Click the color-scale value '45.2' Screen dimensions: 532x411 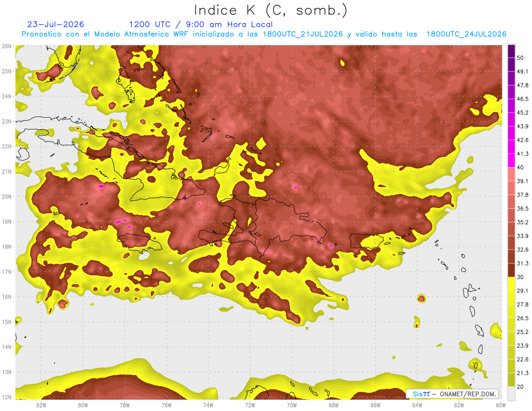[523, 113]
